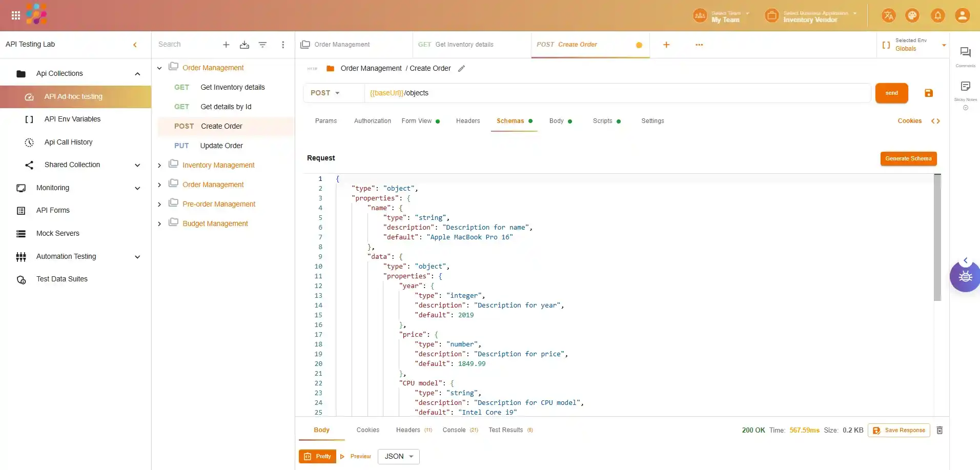Viewport: 980px width, 470px height.
Task: Open the Test Results response tab
Action: [505, 431]
